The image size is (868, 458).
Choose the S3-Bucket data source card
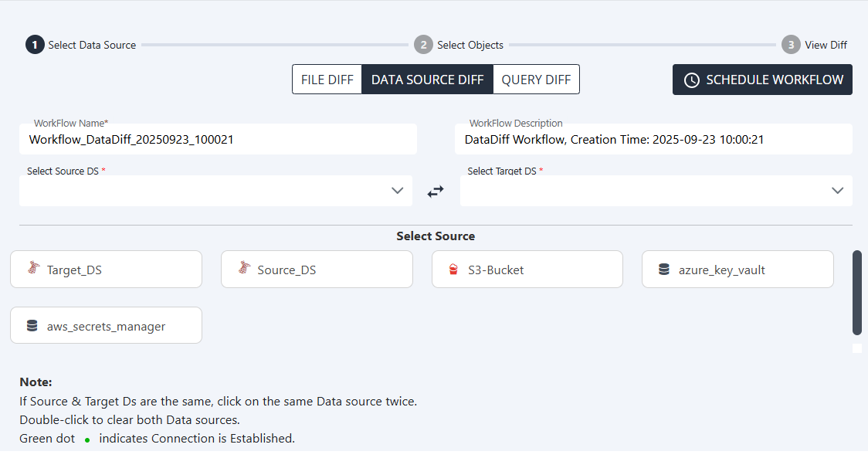click(x=527, y=270)
